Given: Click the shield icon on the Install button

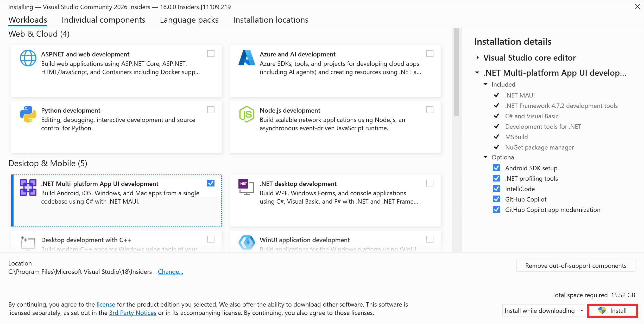Looking at the screenshot, I should tap(602, 310).
